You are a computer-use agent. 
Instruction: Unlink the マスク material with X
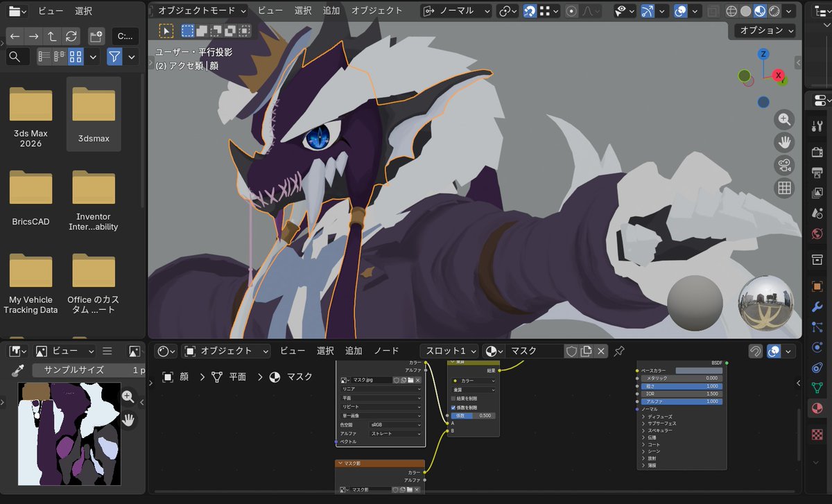601,351
